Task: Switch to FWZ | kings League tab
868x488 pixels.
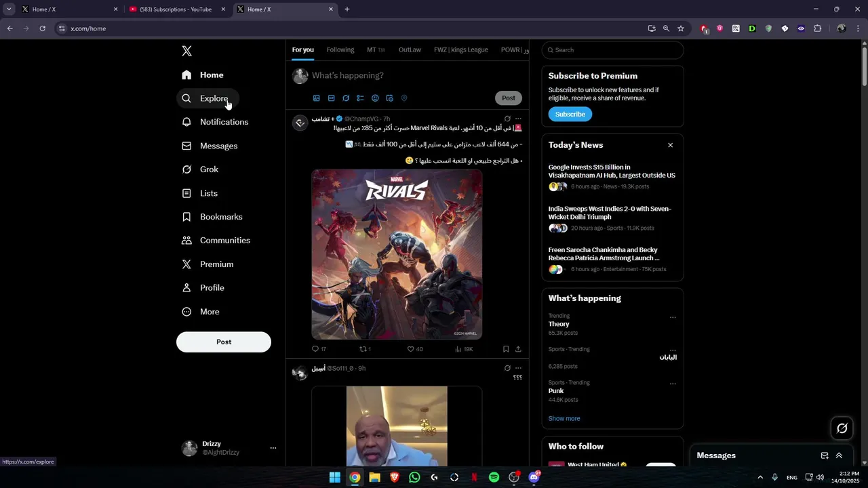Action: (x=460, y=49)
